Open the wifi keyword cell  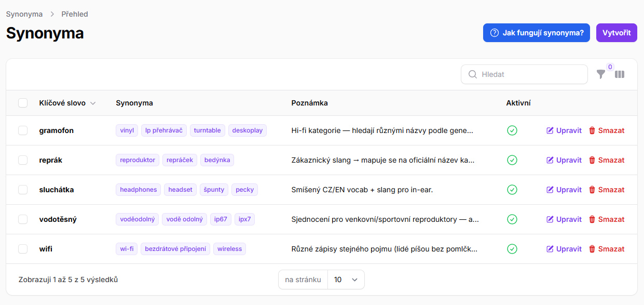[46, 249]
